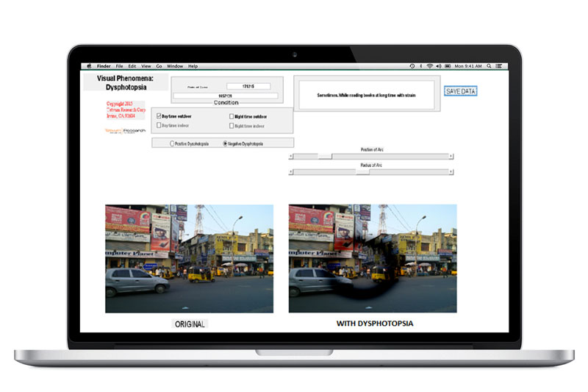Viewport: 588px width, 392px height.
Task: Click the SAVE DATA button
Action: [461, 91]
